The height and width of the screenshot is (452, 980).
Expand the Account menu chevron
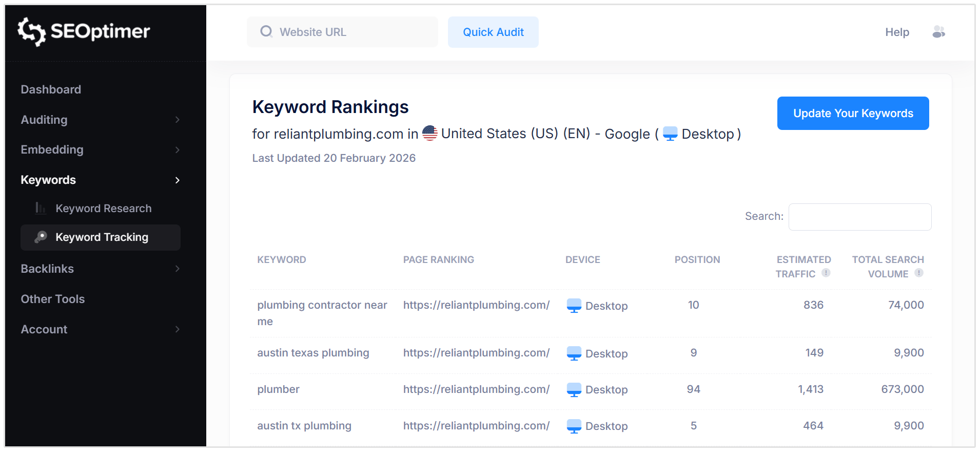coord(178,329)
